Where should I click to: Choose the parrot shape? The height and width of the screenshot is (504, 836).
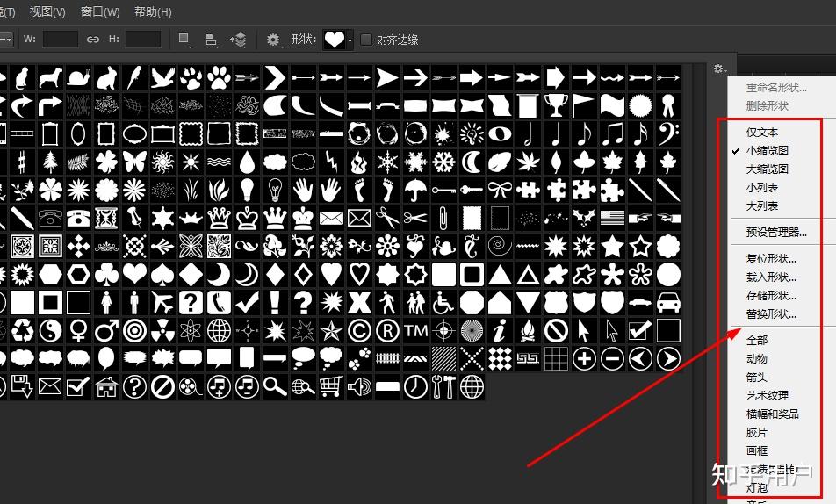[134, 78]
